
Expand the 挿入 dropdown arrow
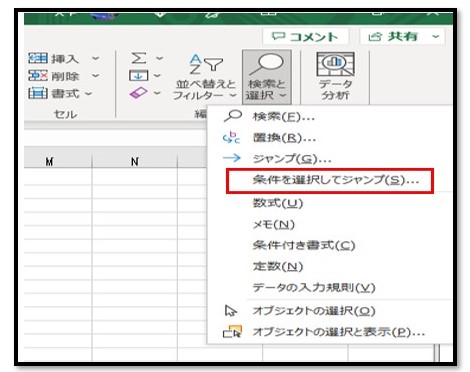[95, 59]
